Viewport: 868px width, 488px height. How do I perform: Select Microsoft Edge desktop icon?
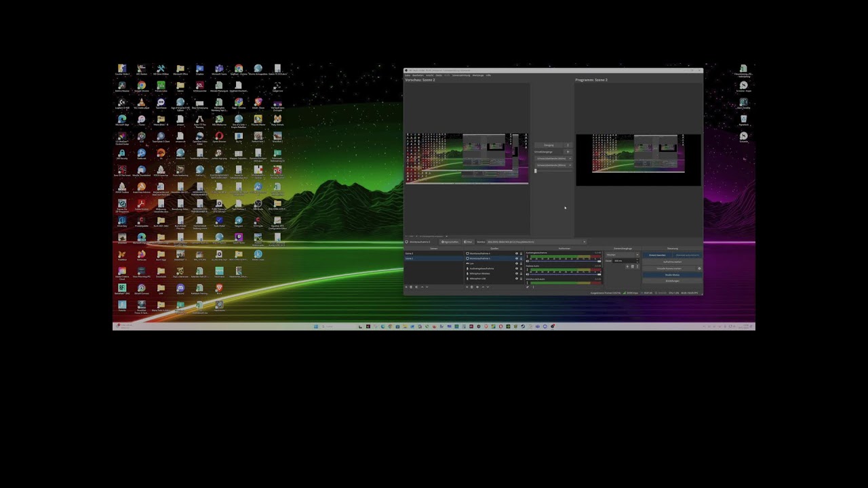click(122, 121)
